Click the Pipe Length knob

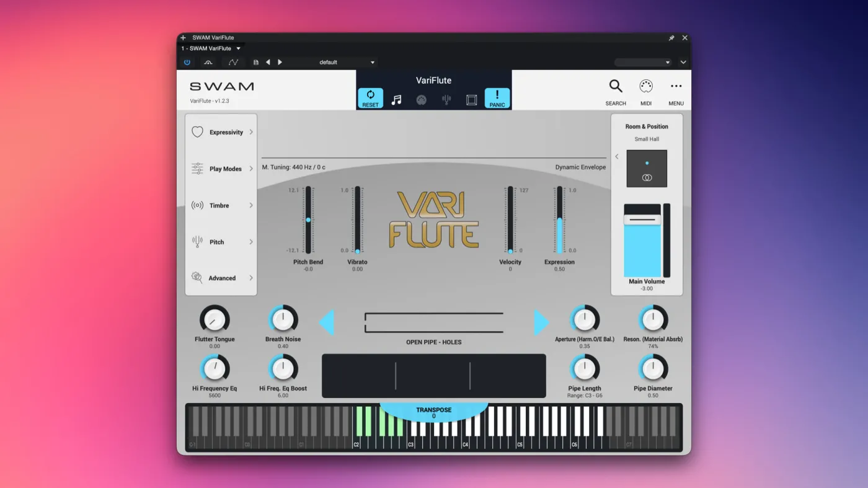pos(585,369)
